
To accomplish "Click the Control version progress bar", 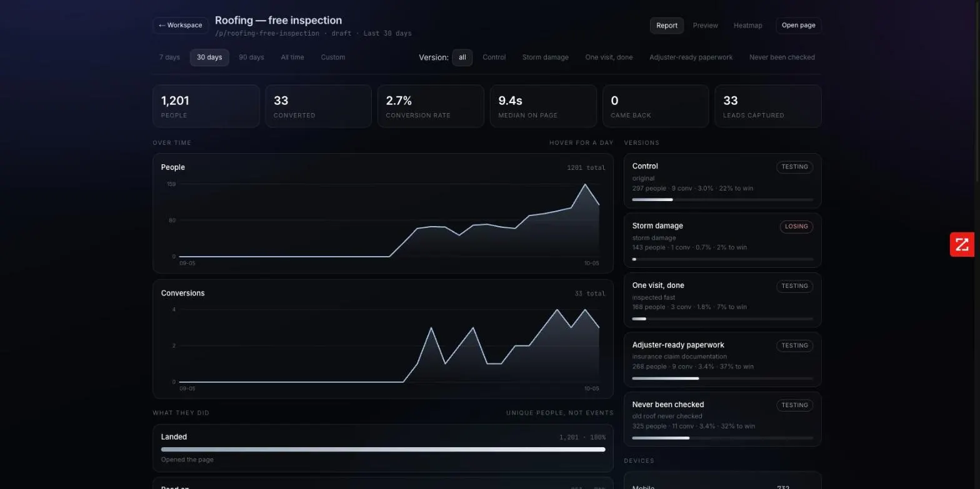I will pos(722,200).
